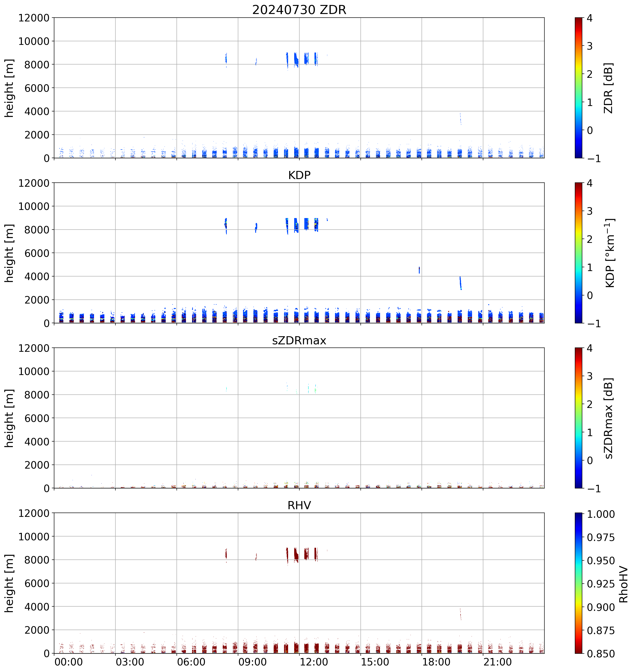This screenshot has width=633, height=672.
Task: Click the 0.925 tick on the RhoHV colorbar
Action: coord(601,584)
